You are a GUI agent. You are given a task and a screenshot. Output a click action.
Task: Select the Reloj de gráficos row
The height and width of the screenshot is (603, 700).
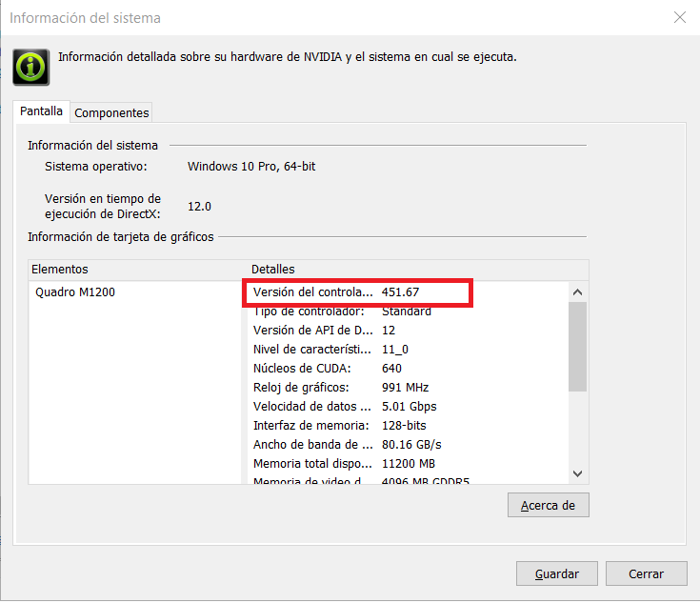click(408, 388)
